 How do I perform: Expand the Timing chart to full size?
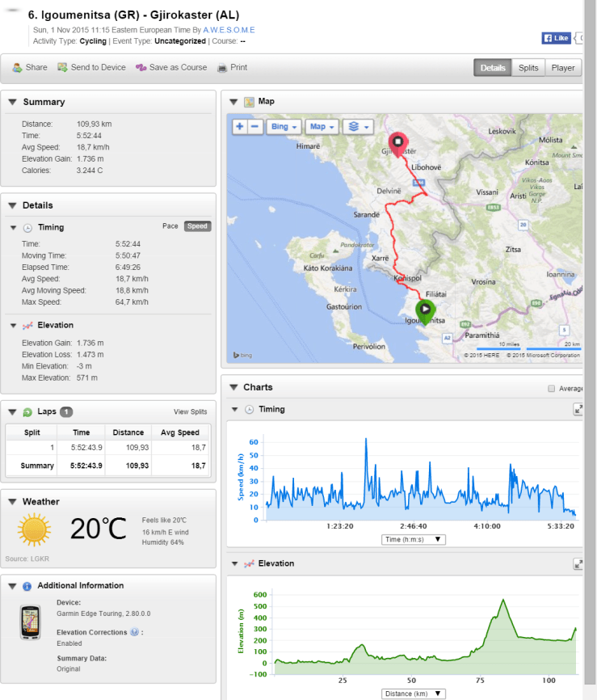click(x=578, y=410)
